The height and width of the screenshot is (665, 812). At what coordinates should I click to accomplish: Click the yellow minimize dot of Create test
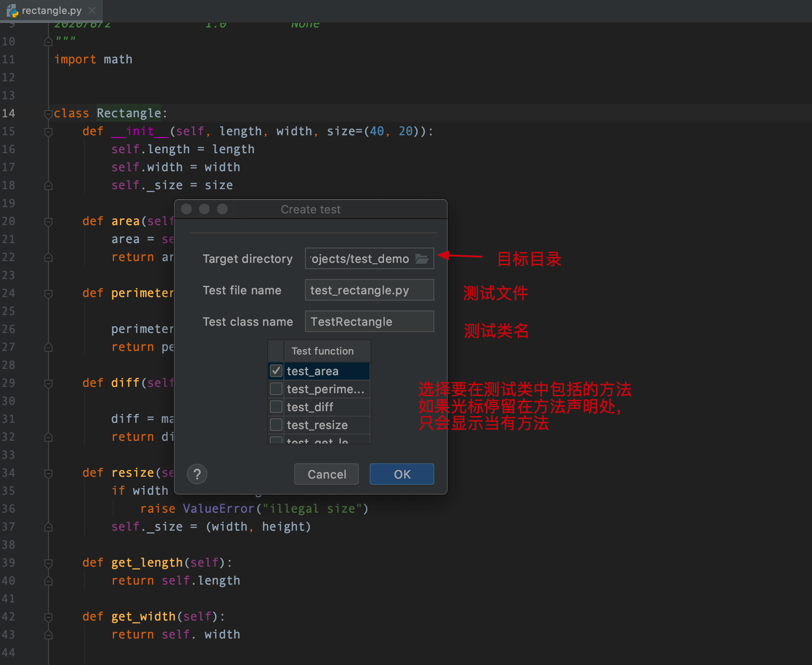[204, 209]
